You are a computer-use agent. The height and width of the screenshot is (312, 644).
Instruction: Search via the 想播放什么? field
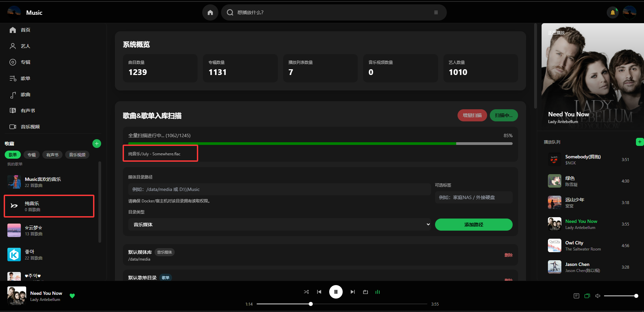(x=334, y=12)
